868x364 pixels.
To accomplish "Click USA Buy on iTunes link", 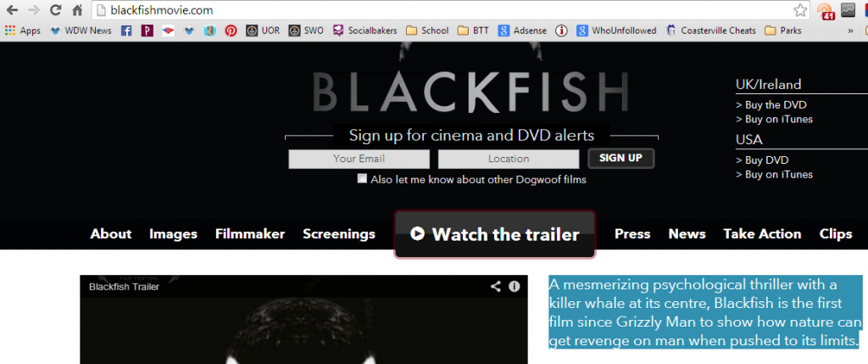I will (x=775, y=174).
